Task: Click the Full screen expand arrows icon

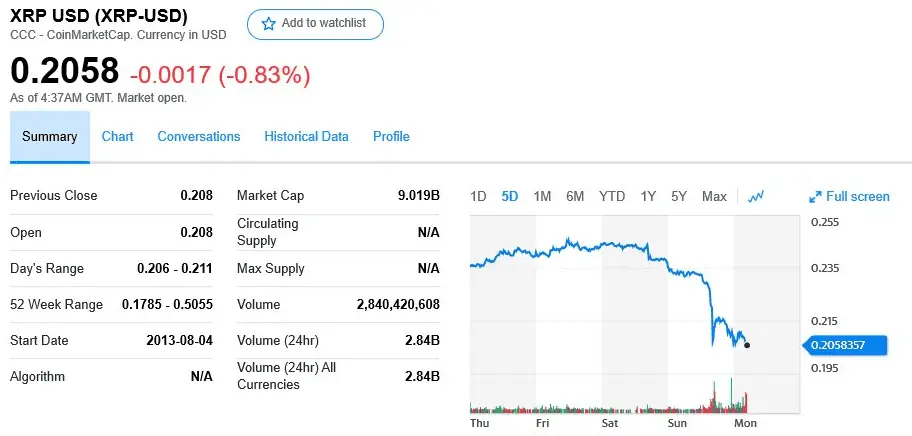Action: [815, 197]
